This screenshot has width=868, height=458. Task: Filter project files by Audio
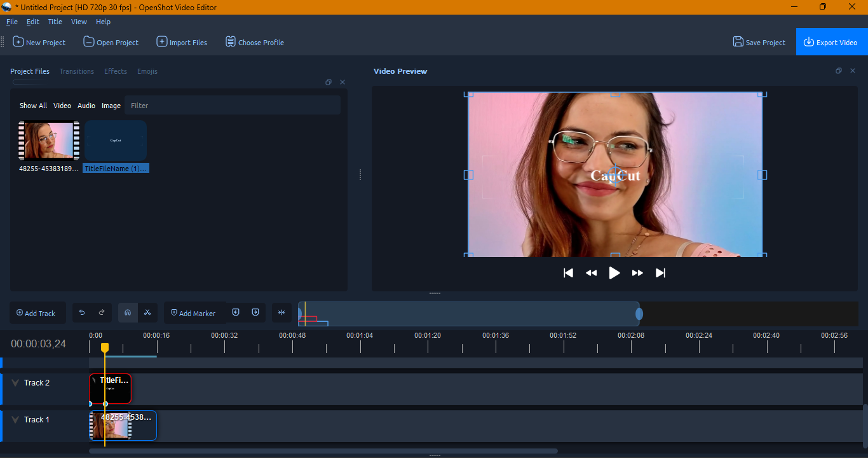coord(86,105)
